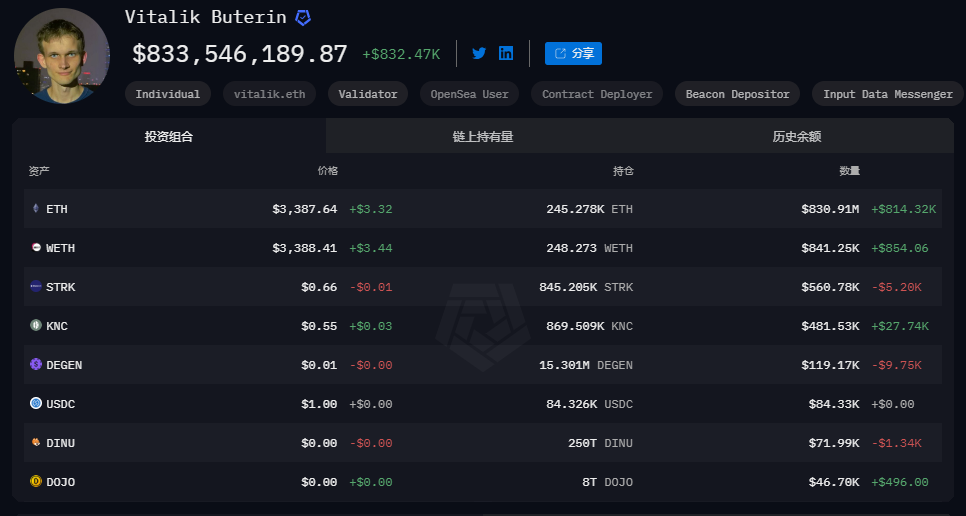Open Vitalik Buterin's Twitter profile icon
Viewport: 966px width, 516px height.
point(479,54)
